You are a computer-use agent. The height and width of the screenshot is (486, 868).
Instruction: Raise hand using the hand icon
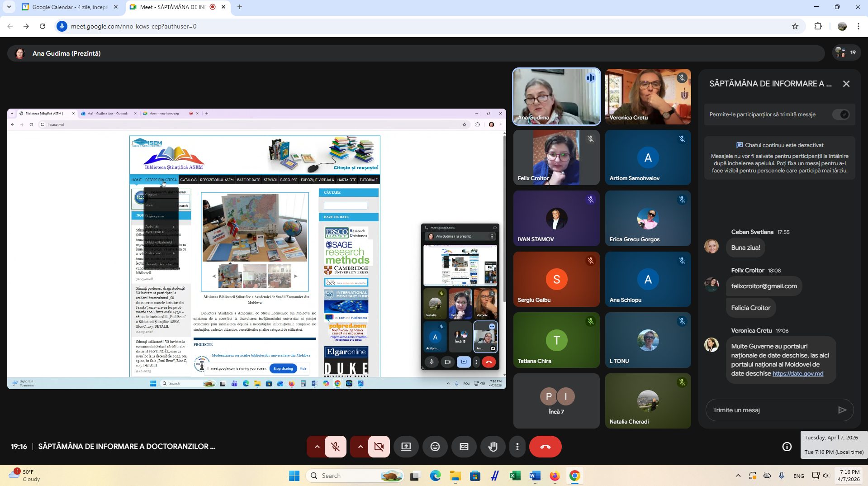(493, 447)
